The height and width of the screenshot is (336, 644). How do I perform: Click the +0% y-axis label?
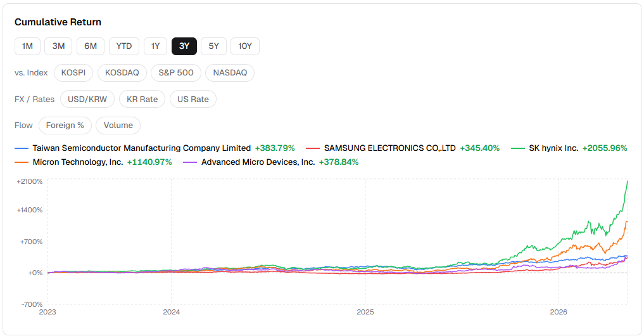[x=35, y=273]
